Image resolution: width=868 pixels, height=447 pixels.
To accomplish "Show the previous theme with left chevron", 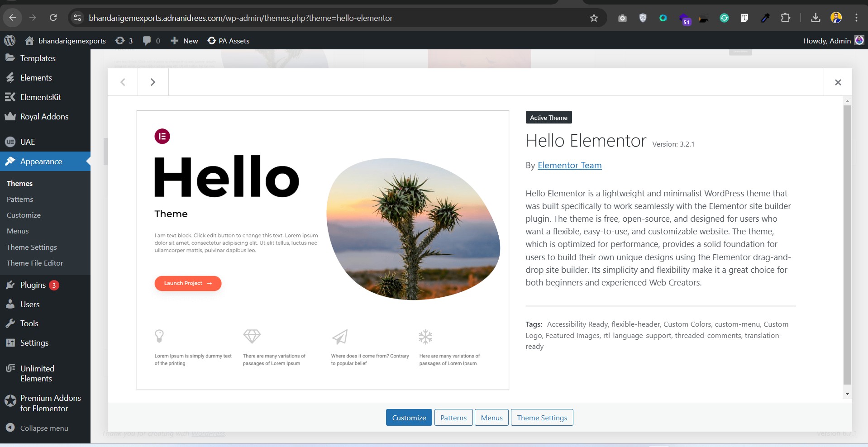I will 123,82.
